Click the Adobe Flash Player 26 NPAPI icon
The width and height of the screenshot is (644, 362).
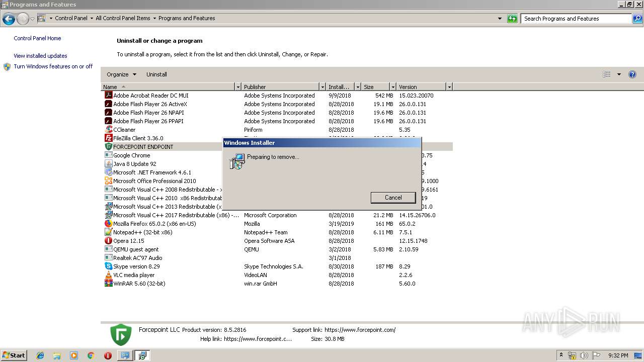[x=108, y=112]
